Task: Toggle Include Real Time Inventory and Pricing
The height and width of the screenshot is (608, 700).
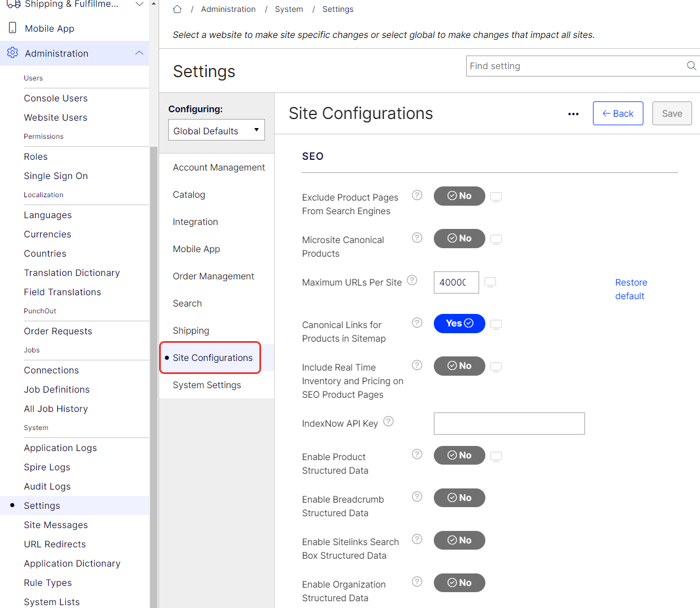Action: click(459, 366)
